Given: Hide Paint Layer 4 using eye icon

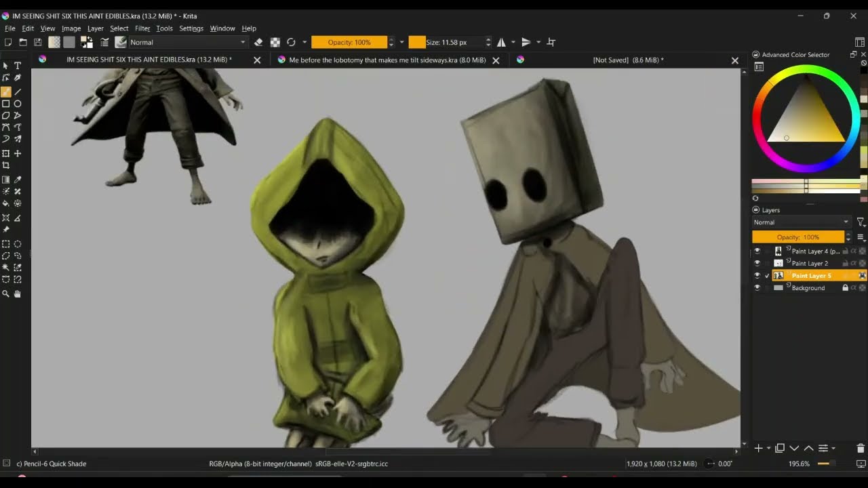Looking at the screenshot, I should pyautogui.click(x=757, y=251).
